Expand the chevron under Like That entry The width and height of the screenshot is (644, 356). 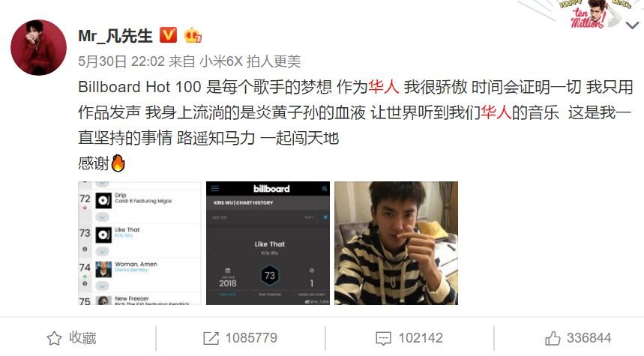coord(102,251)
